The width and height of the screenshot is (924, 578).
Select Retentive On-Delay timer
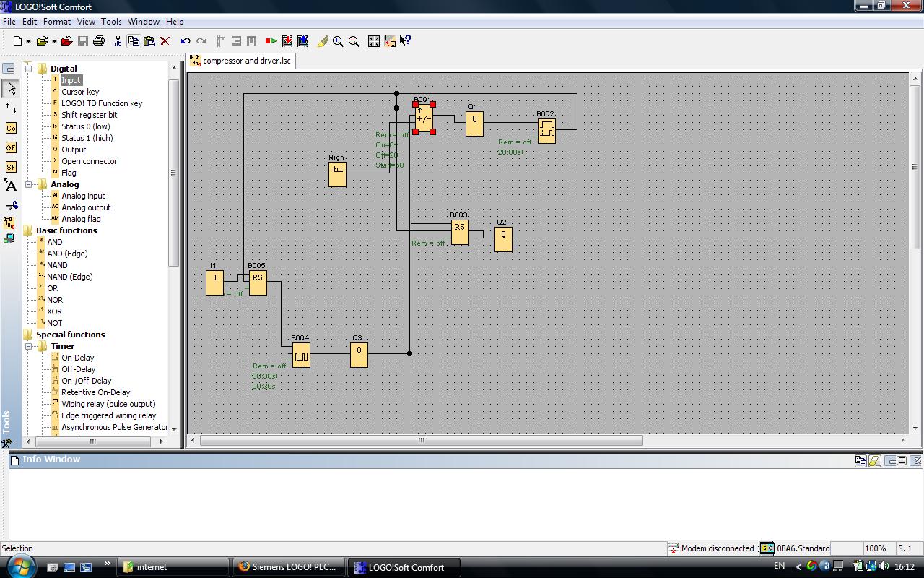pyautogui.click(x=96, y=392)
